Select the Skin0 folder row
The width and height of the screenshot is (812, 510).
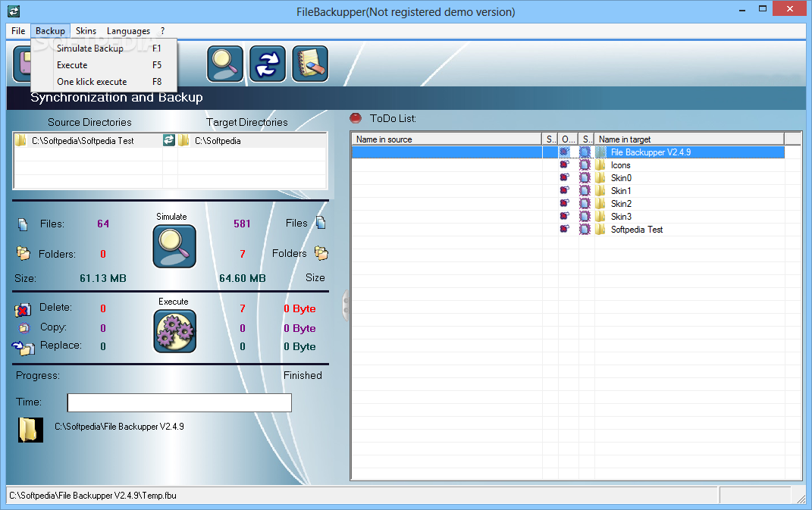click(568, 178)
